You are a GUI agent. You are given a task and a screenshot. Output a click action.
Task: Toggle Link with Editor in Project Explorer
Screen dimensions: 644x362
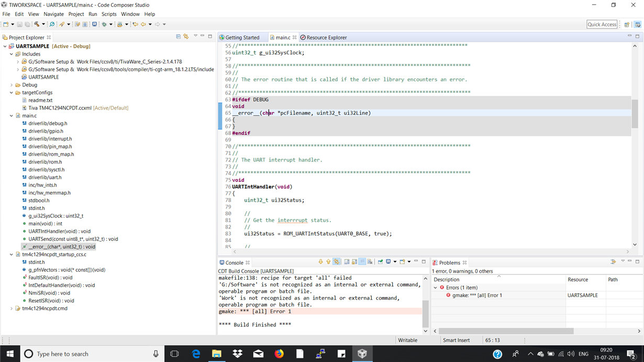click(x=186, y=37)
